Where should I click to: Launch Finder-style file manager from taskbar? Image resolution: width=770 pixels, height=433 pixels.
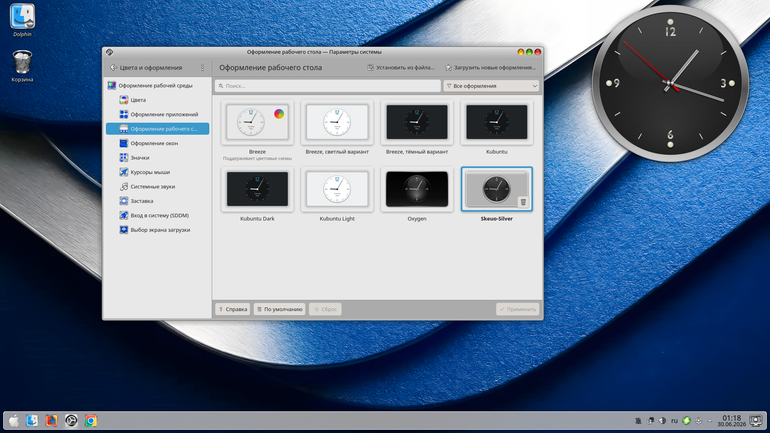[x=32, y=421]
